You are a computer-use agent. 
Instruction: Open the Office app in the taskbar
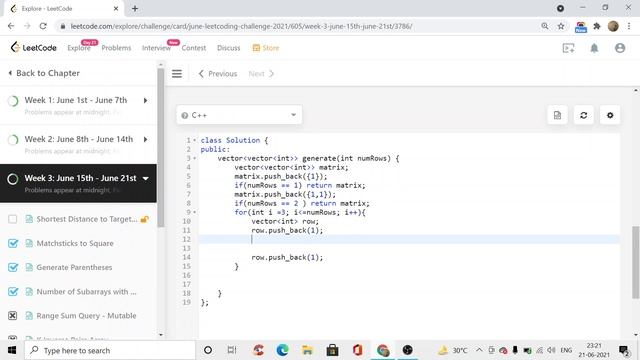tap(357, 350)
